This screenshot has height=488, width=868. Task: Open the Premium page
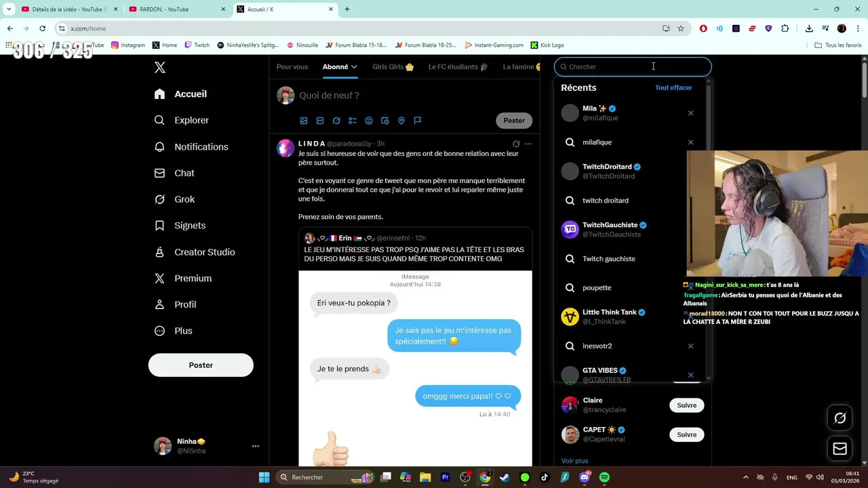[x=182, y=279]
